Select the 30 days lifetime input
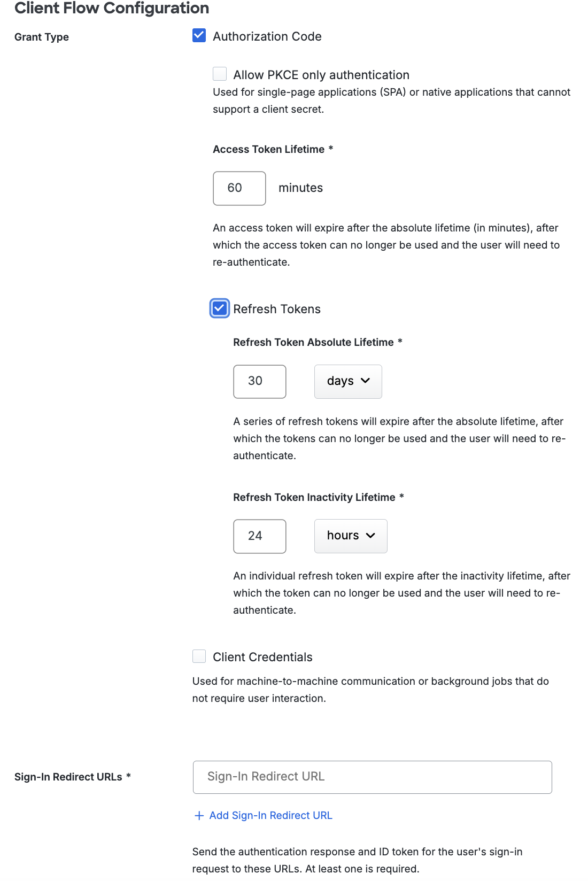 pos(259,381)
